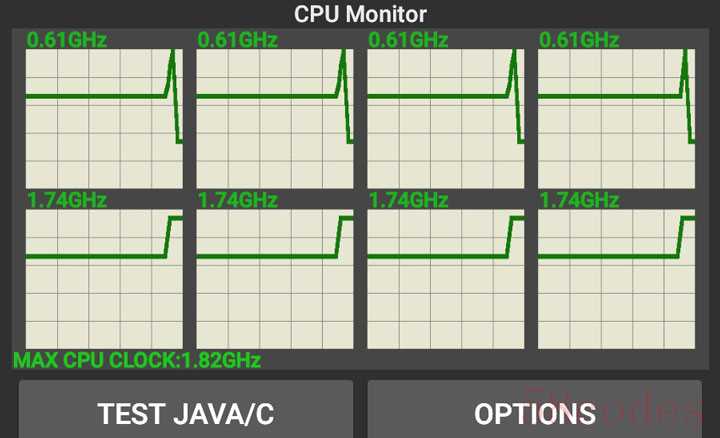The width and height of the screenshot is (720, 438).
Task: Click the last 0.61GHz frequency label
Action: tap(579, 40)
